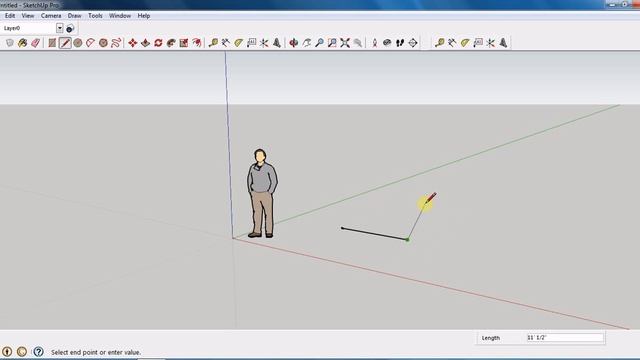Select the Position Camera tool
Image resolution: width=640 pixels, height=360 pixels.
pyautogui.click(x=374, y=42)
